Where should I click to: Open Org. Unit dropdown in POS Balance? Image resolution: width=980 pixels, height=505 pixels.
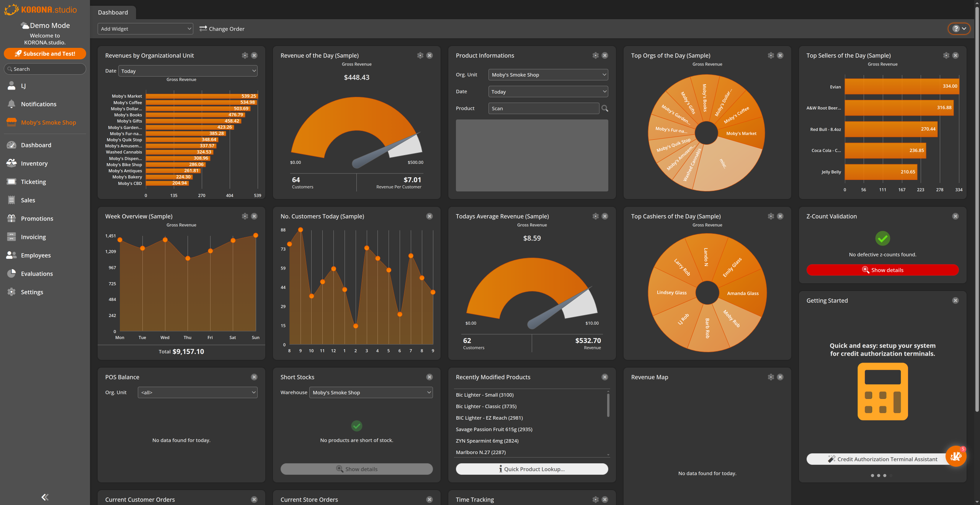coord(198,392)
